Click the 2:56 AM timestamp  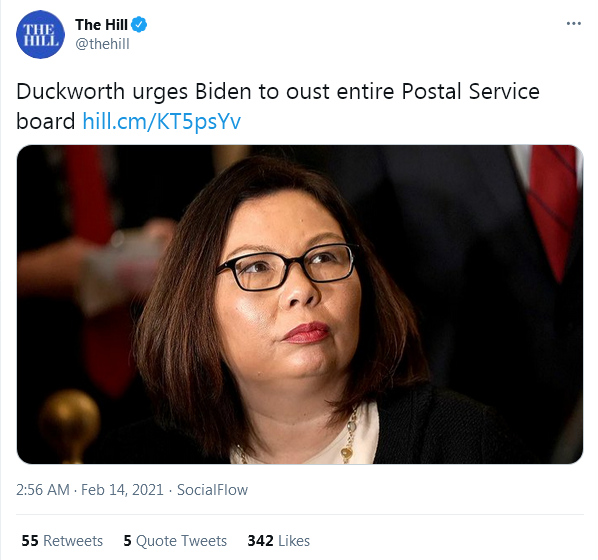[x=43, y=490]
